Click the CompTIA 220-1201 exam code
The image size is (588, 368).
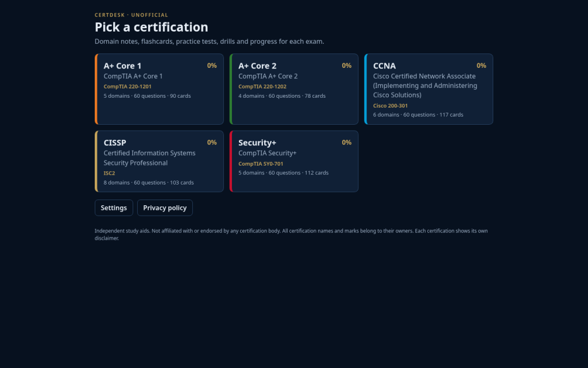click(127, 86)
